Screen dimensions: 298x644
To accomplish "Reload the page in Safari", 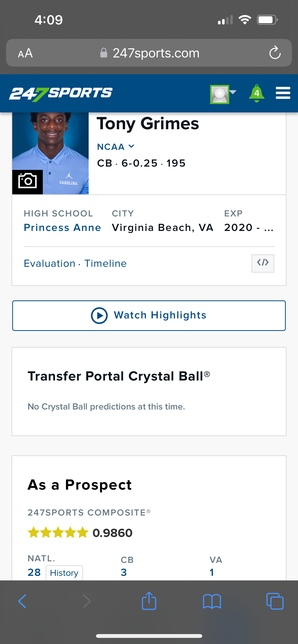I will (x=275, y=53).
